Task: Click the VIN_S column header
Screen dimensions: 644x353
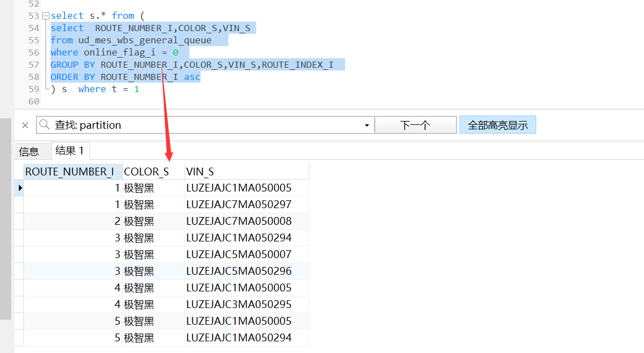Action: point(200,171)
